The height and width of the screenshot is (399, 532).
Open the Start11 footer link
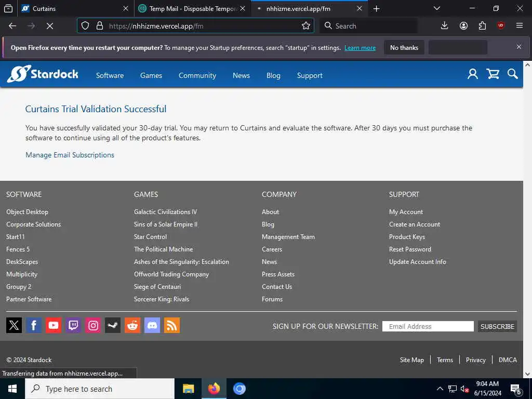pyautogui.click(x=15, y=237)
